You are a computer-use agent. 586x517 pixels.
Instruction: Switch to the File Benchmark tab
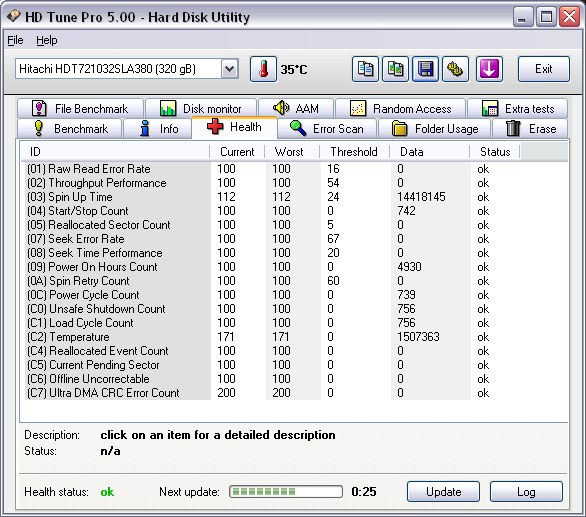(x=80, y=108)
